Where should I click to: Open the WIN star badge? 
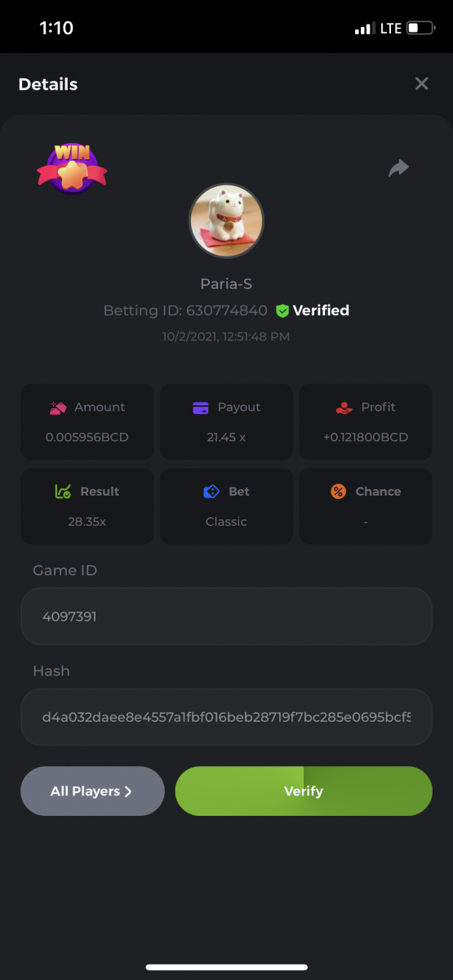coord(72,168)
